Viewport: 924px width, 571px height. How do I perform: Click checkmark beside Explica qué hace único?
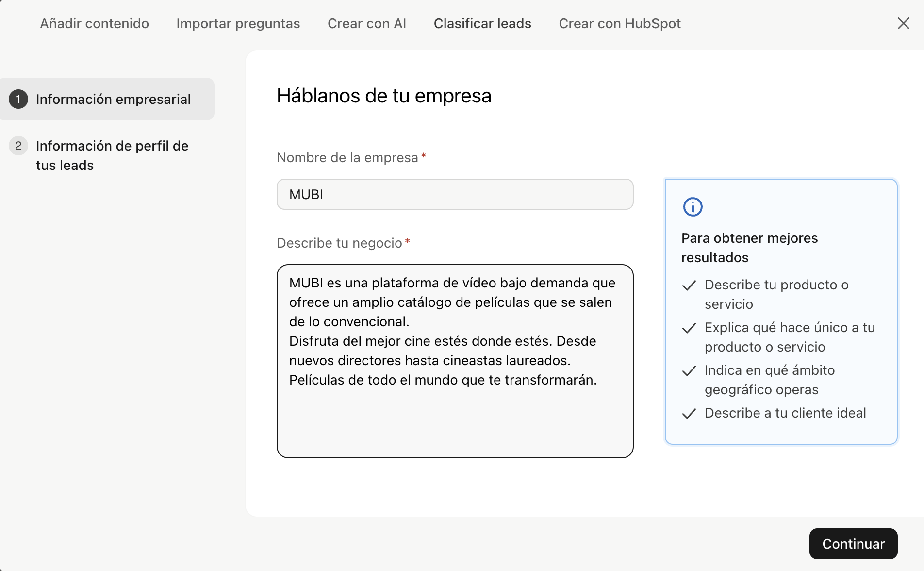coord(689,328)
